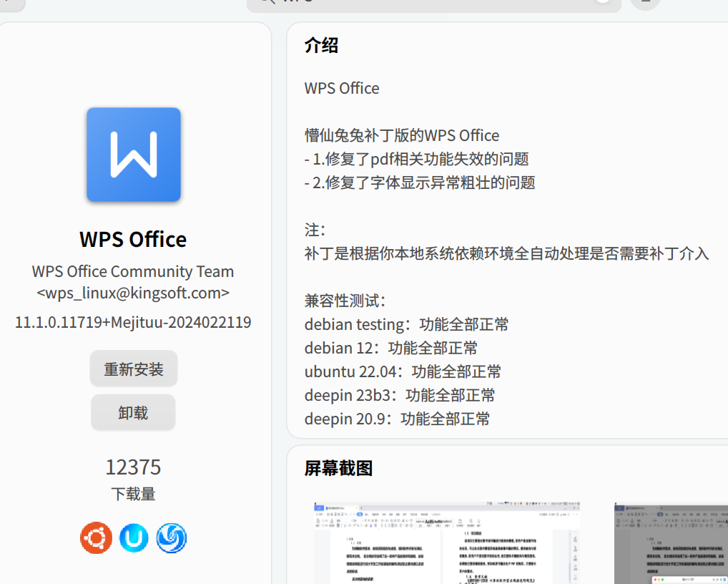Select the line about pdf相关功能失效
The image size is (728, 584).
pos(417,159)
